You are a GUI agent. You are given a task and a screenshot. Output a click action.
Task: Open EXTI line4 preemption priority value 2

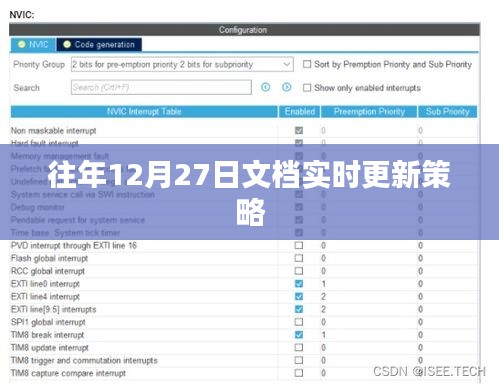[323, 297]
